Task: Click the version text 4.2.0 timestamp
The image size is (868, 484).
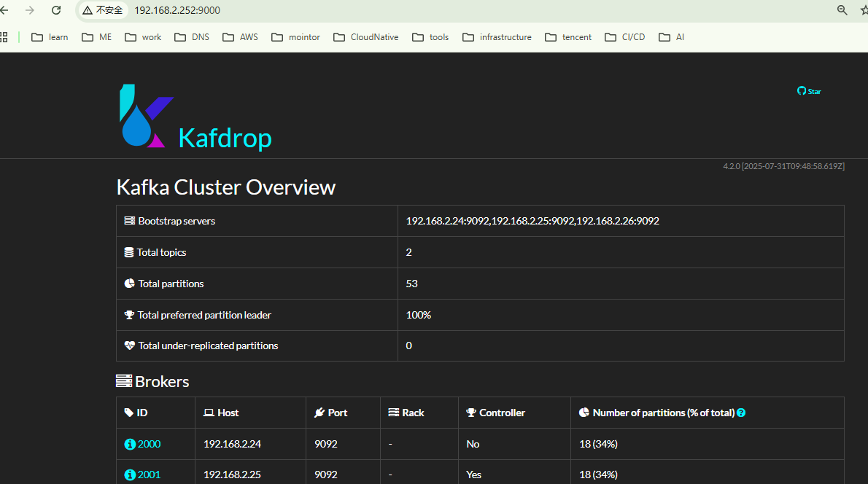Action: tap(783, 166)
